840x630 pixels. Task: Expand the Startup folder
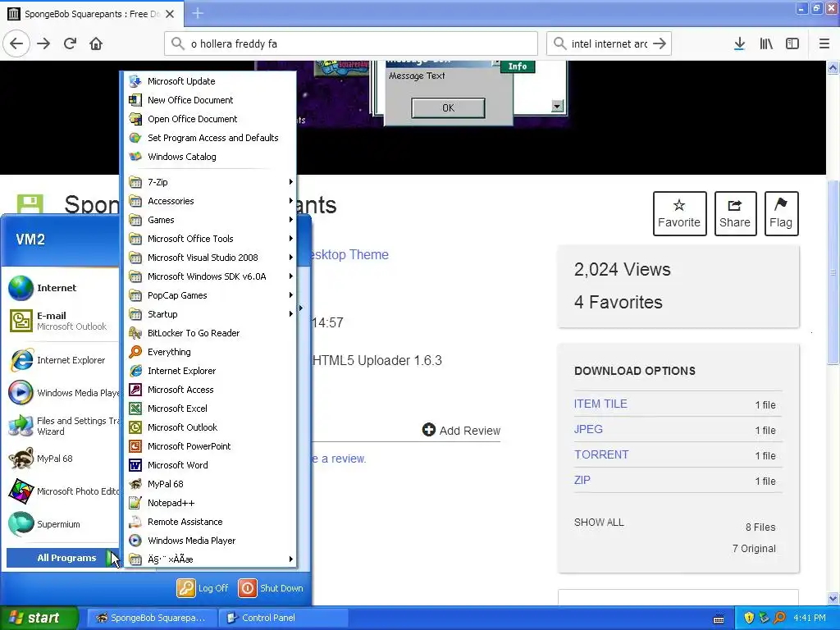click(x=210, y=314)
